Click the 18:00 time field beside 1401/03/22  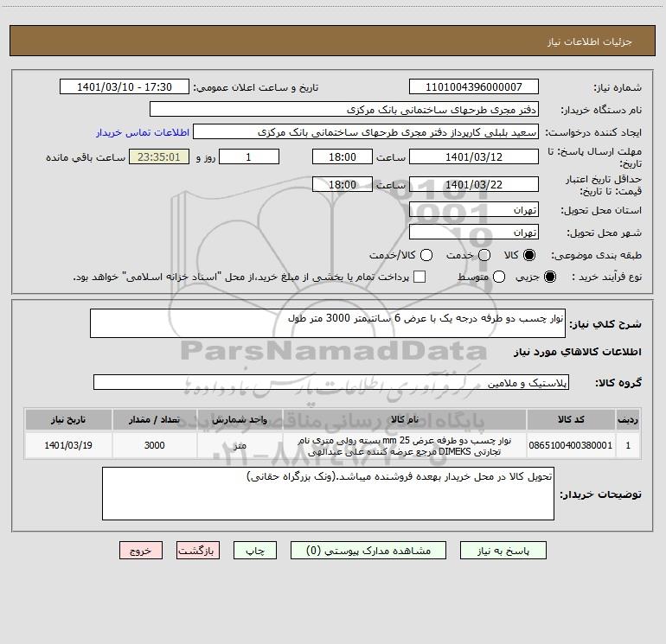(x=343, y=184)
